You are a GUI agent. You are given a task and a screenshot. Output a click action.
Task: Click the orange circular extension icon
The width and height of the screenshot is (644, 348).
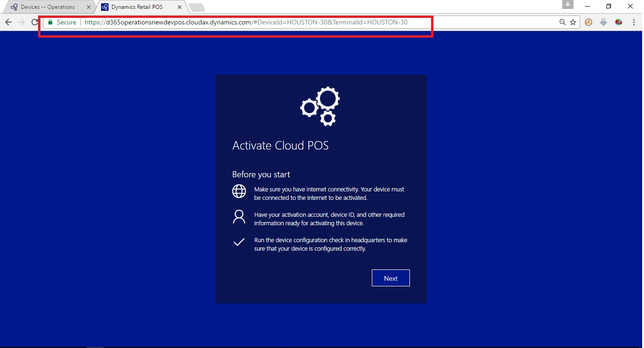coord(589,22)
